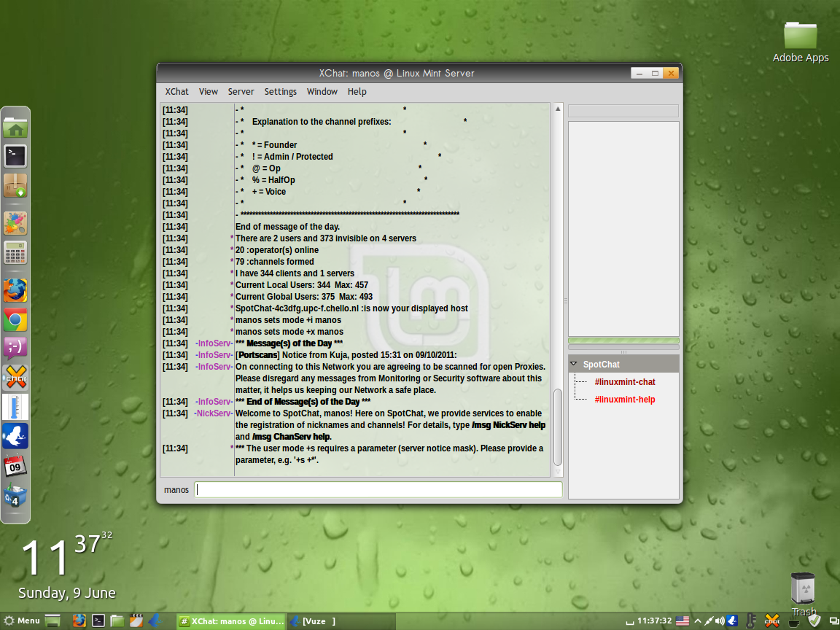Click the thermometer sensor tray icon
The width and height of the screenshot is (840, 630).
click(750, 621)
